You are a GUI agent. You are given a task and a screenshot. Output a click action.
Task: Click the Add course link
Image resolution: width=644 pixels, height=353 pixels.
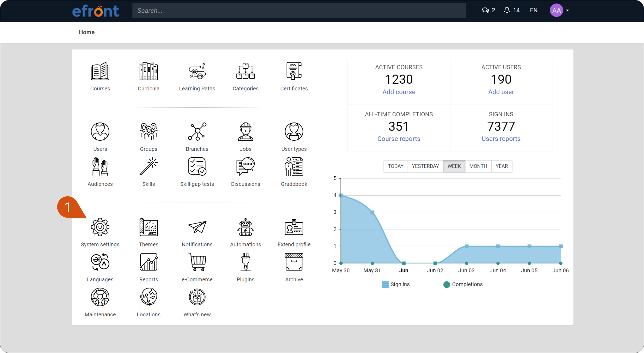399,92
